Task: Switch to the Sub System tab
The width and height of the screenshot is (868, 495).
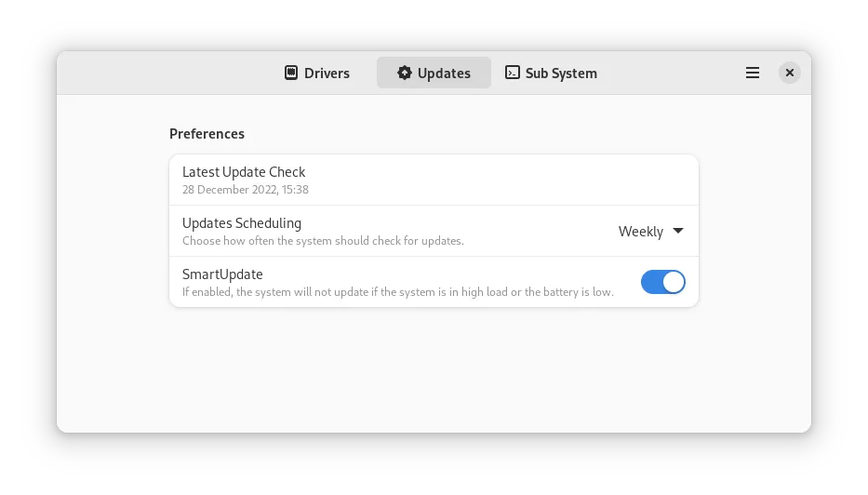Action: [551, 73]
